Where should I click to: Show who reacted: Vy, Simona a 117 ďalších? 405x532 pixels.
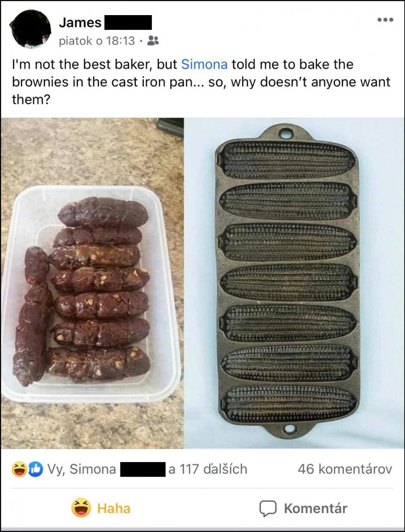pyautogui.click(x=148, y=469)
